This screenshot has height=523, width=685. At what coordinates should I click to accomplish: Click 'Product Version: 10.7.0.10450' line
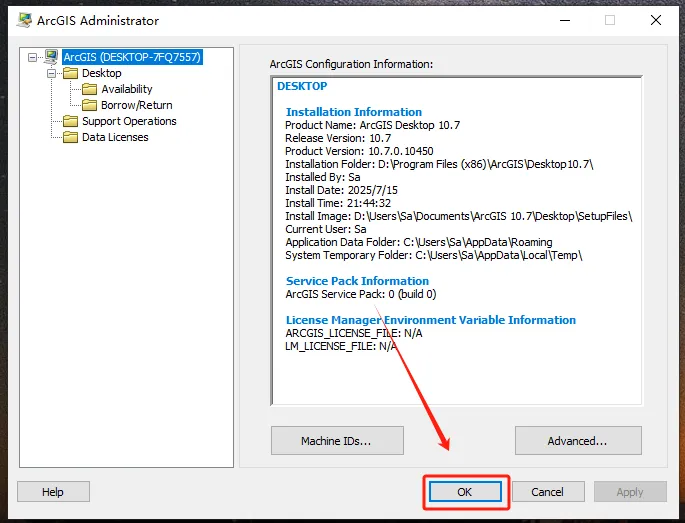[359, 151]
